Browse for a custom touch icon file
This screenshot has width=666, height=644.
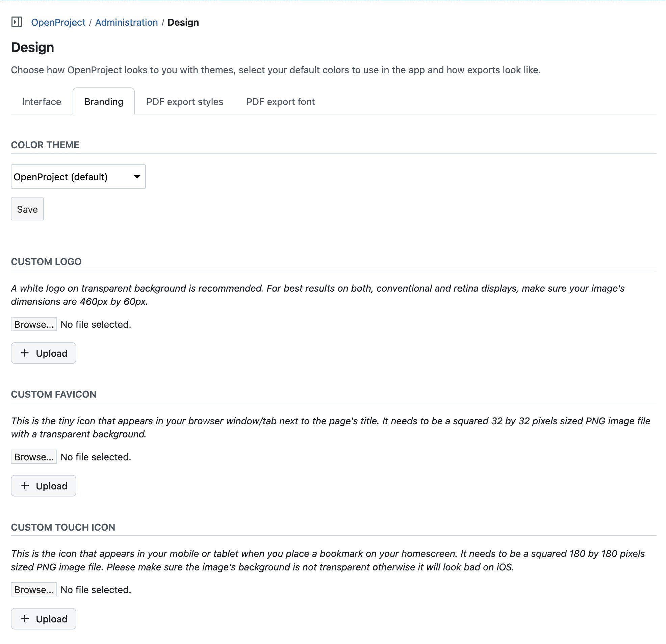point(34,589)
